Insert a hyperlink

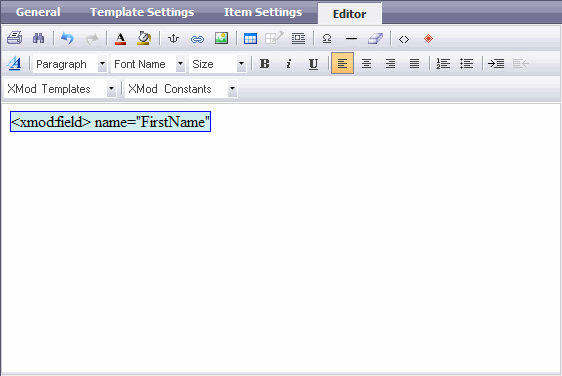pos(197,39)
